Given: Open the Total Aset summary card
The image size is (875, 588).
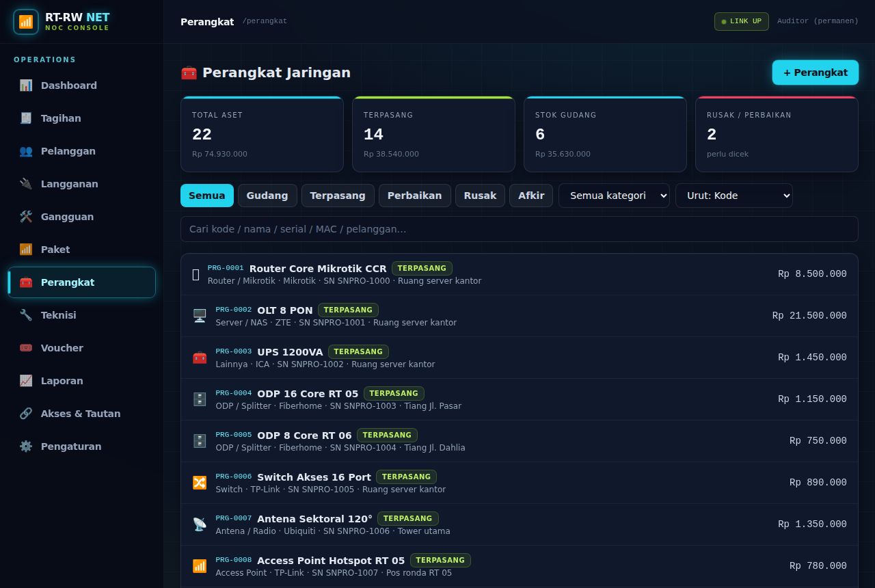Looking at the screenshot, I should click(x=262, y=134).
